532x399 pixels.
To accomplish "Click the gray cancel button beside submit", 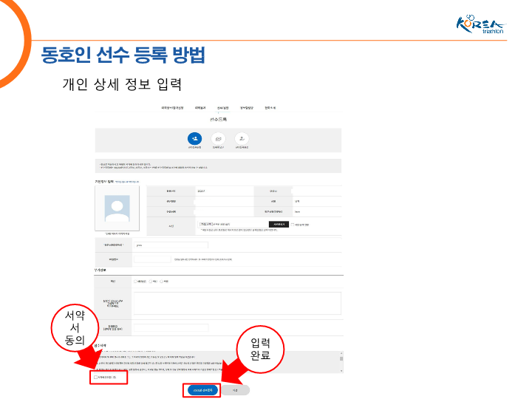I will [235, 390].
